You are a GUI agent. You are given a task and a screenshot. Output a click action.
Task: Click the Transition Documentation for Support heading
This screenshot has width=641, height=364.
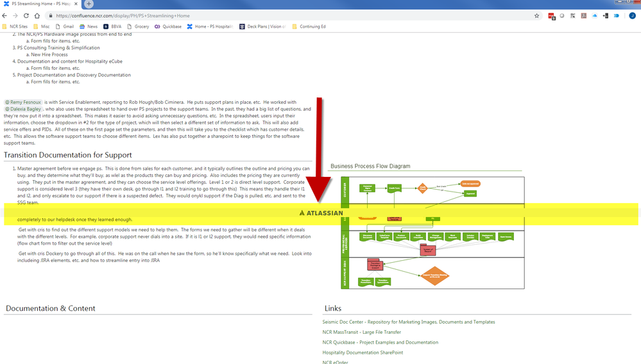[x=68, y=155]
